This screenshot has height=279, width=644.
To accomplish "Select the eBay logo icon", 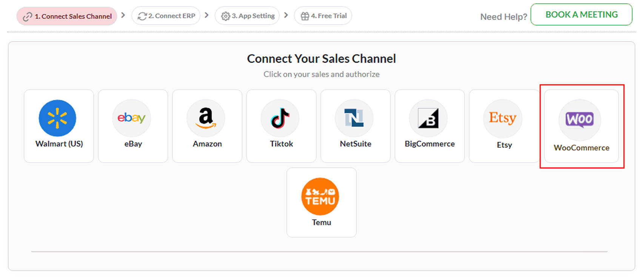I will pos(131,118).
